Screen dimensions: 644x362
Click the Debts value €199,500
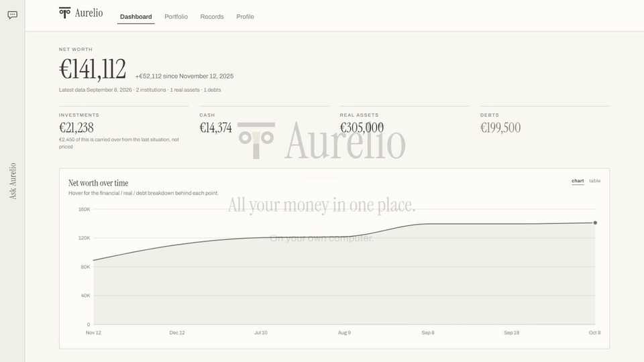point(500,127)
